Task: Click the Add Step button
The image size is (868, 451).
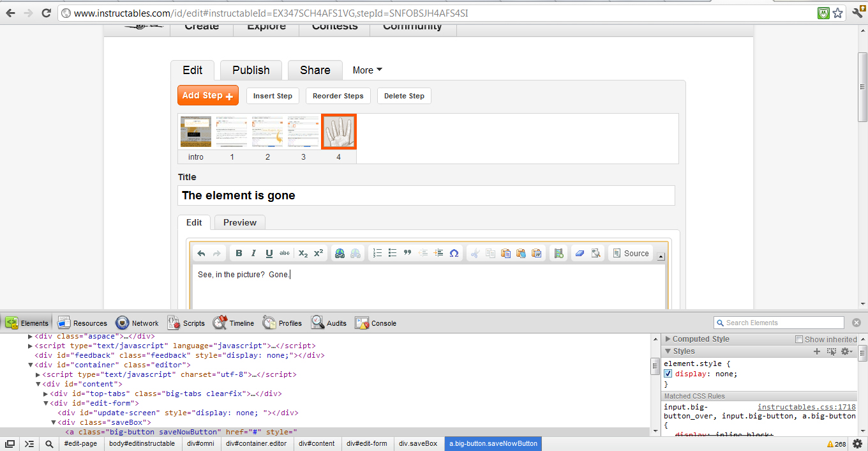Action: 208,95
